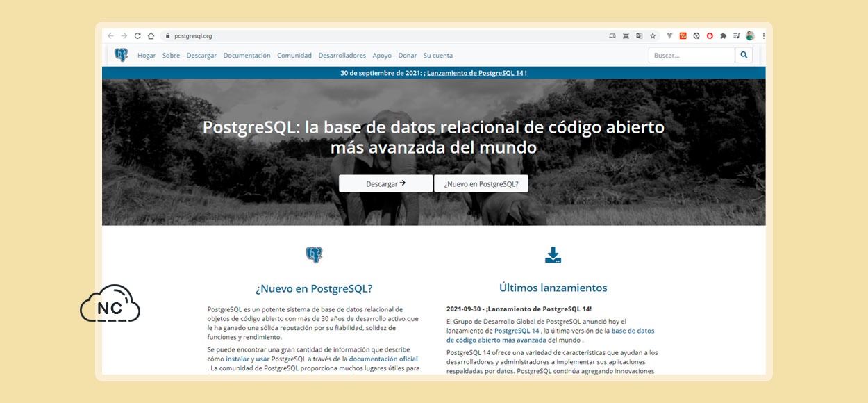Open Lanzamiento de PostgreSQL 14 banner link
Screen dimensions: 868x403
pyautogui.click(x=475, y=73)
